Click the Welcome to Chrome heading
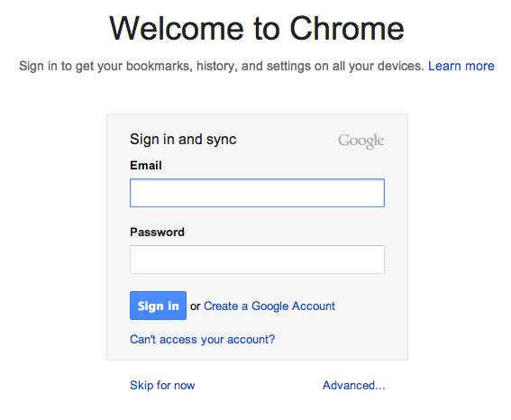 click(257, 29)
